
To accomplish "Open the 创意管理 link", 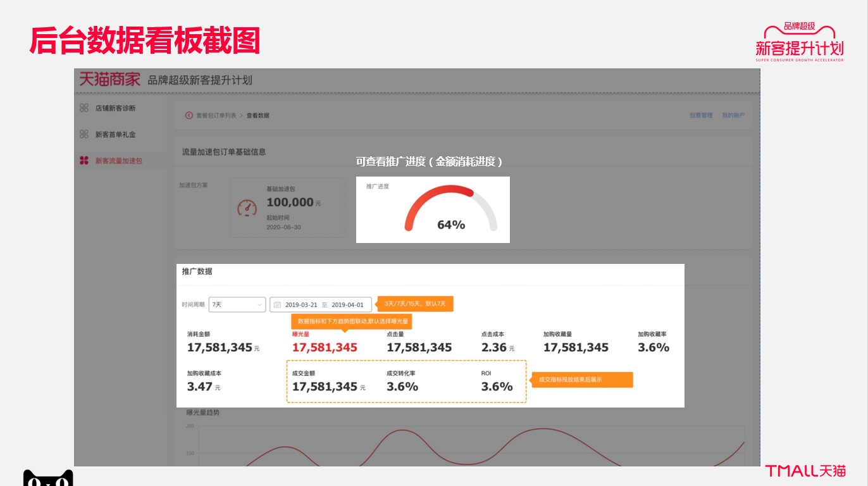I will coord(701,115).
